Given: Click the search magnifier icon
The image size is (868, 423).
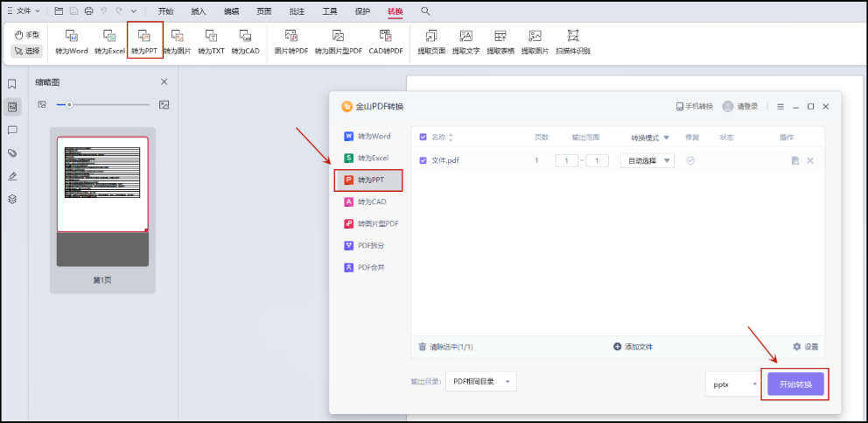Looking at the screenshot, I should click(x=425, y=11).
